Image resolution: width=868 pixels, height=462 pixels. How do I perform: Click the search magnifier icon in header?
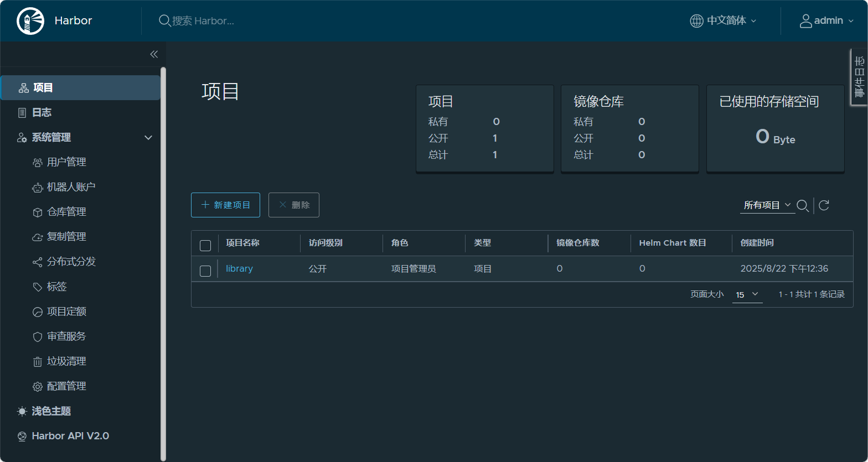164,21
